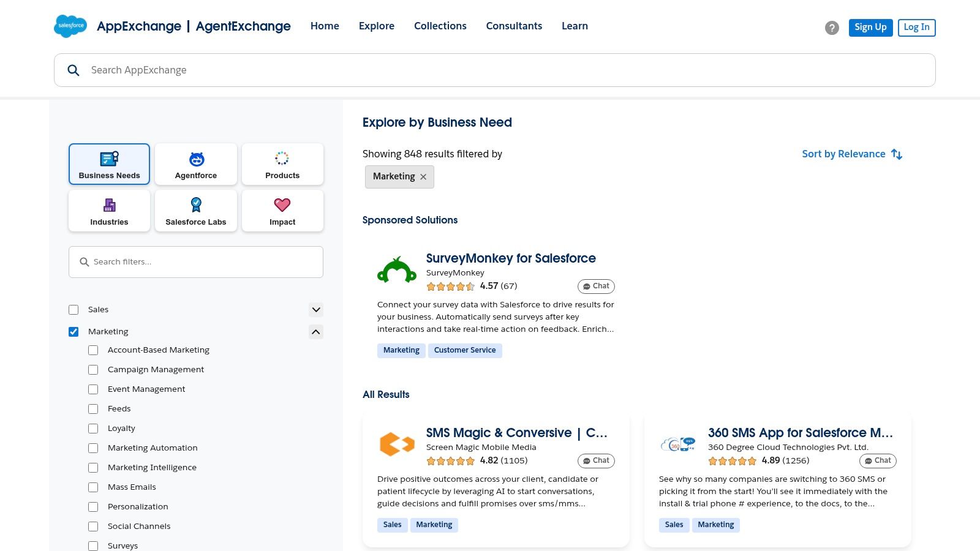980x551 pixels.
Task: Check Marketing Intelligence checkbox
Action: pyautogui.click(x=93, y=468)
